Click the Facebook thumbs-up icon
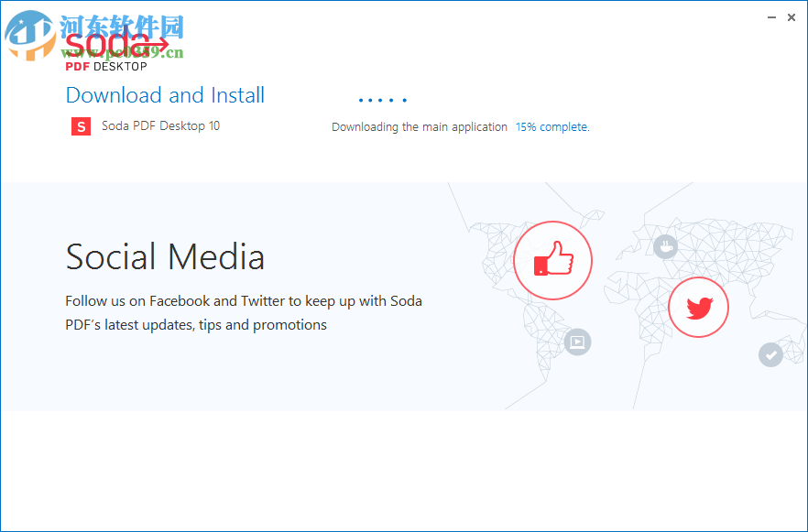808x532 pixels. point(553,260)
